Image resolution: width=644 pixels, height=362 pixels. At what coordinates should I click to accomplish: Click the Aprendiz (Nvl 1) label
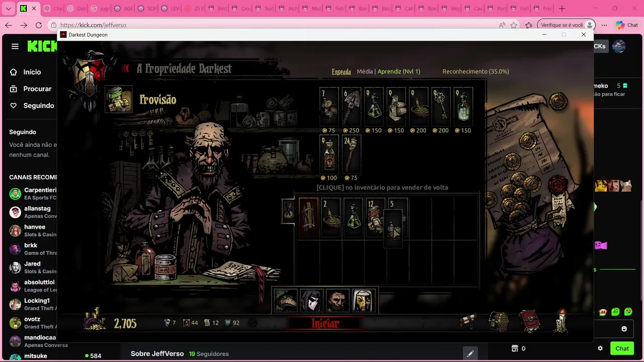point(398,71)
